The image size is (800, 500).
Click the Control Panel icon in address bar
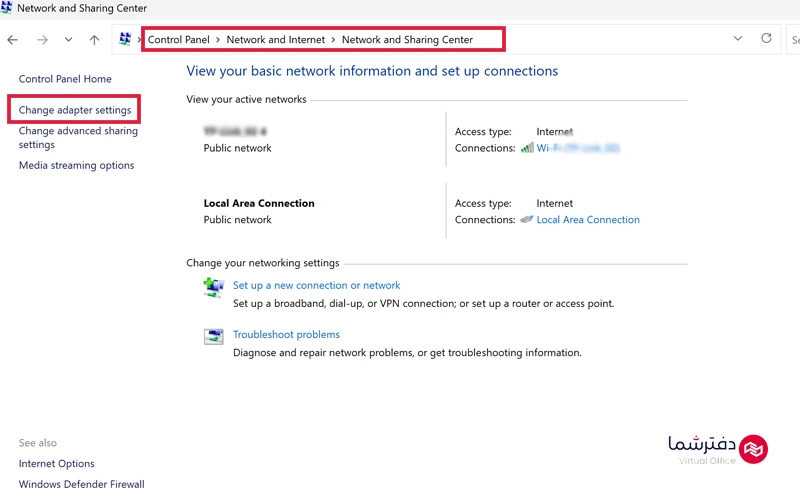click(x=125, y=40)
